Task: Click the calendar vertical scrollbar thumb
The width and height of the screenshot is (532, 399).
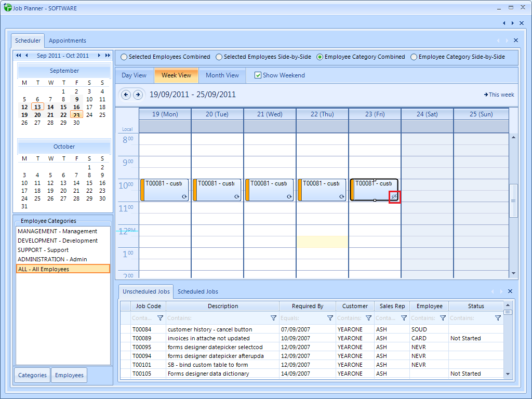Action: 513,201
